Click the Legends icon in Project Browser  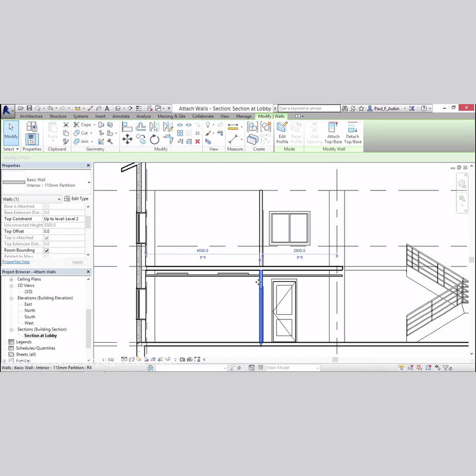pos(11,342)
